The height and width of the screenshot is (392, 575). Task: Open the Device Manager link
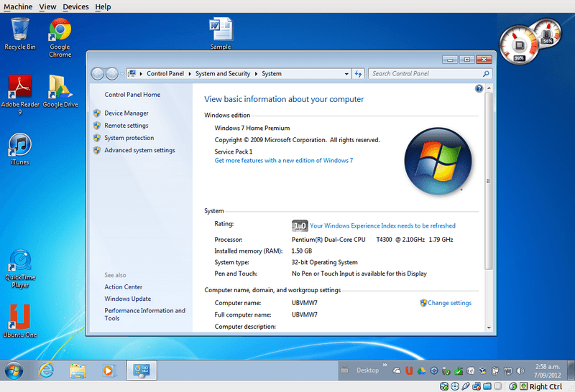(x=126, y=113)
